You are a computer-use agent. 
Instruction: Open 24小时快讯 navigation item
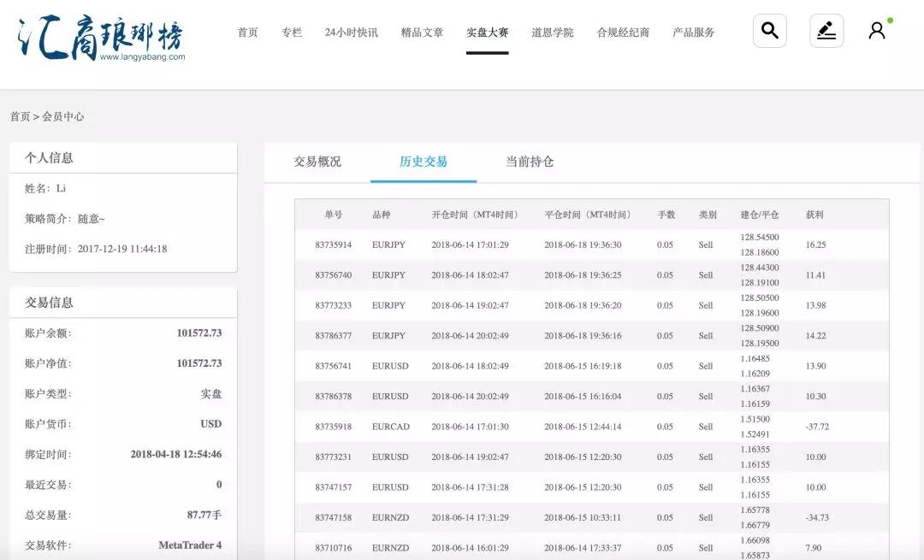(351, 32)
